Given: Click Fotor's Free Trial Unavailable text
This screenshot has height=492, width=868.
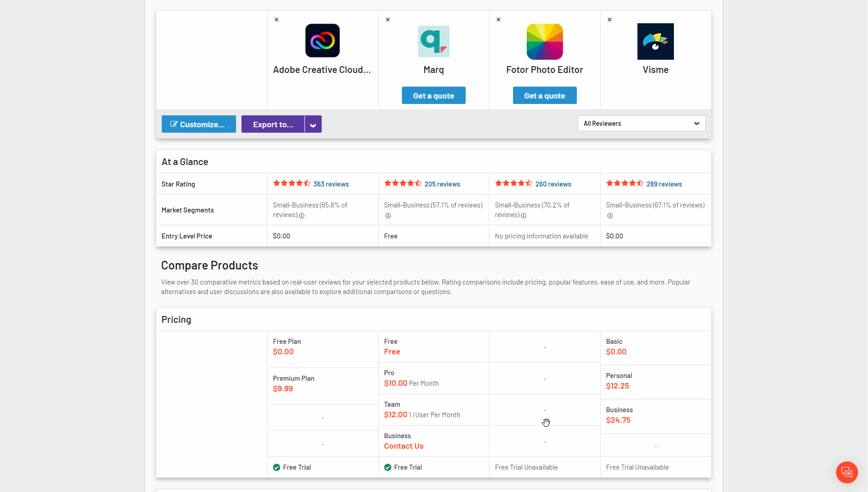Looking at the screenshot, I should (526, 467).
